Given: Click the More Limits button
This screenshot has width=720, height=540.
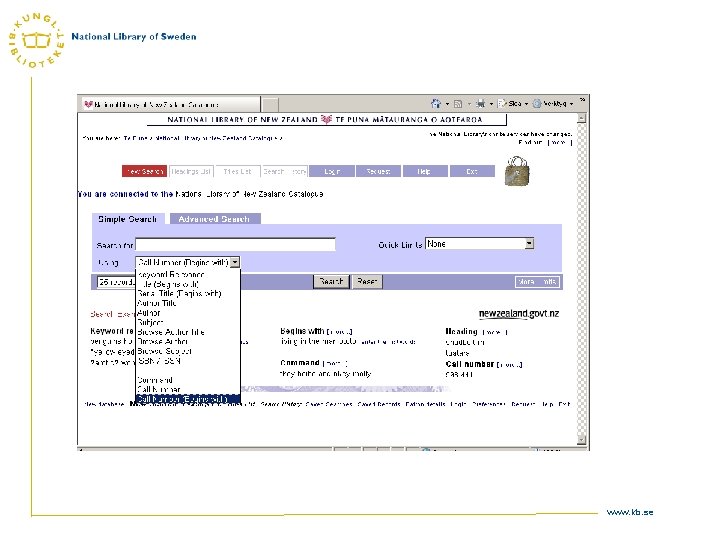Looking at the screenshot, I should tap(537, 281).
